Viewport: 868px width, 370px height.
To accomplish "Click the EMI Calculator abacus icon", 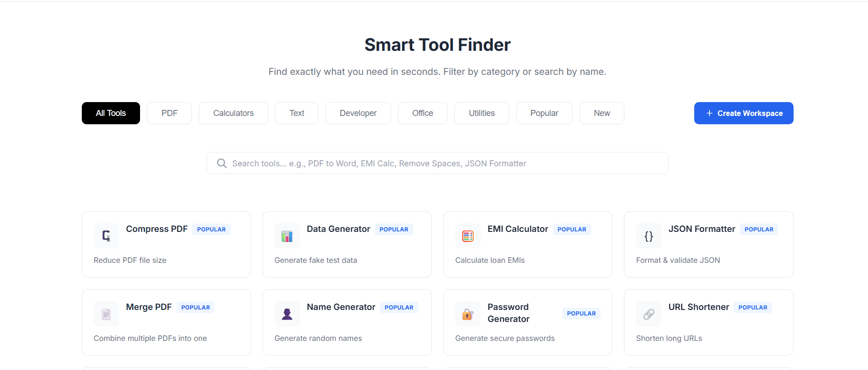I will click(x=467, y=236).
